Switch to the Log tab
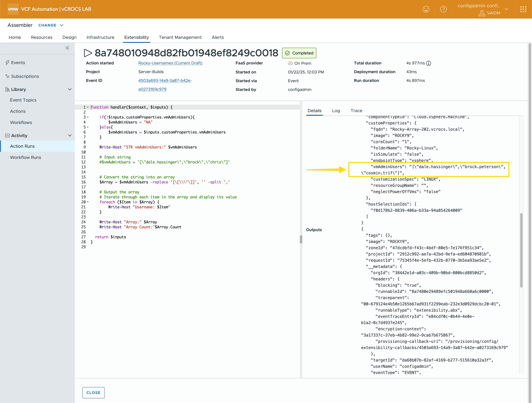This screenshot has width=532, height=403. [x=336, y=111]
